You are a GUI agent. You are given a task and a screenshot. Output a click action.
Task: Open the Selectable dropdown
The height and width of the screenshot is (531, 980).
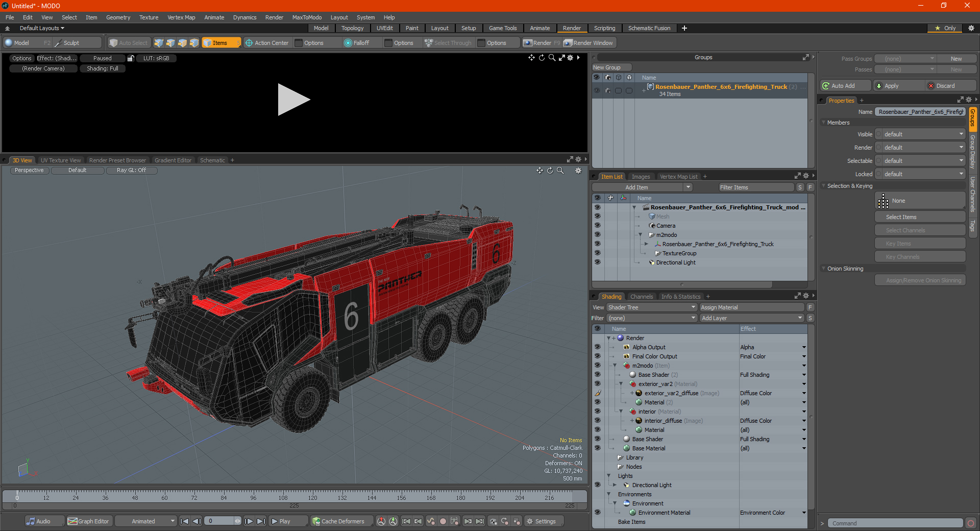click(921, 161)
